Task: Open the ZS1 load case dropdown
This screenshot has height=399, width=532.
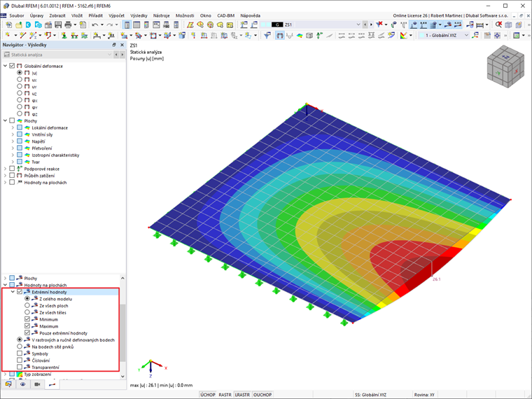Action: [x=358, y=24]
